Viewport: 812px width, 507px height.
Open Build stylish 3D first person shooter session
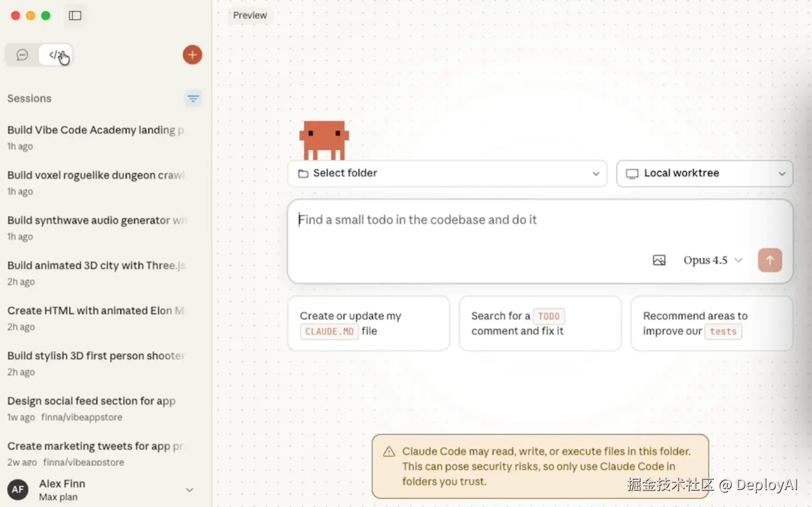click(x=96, y=363)
